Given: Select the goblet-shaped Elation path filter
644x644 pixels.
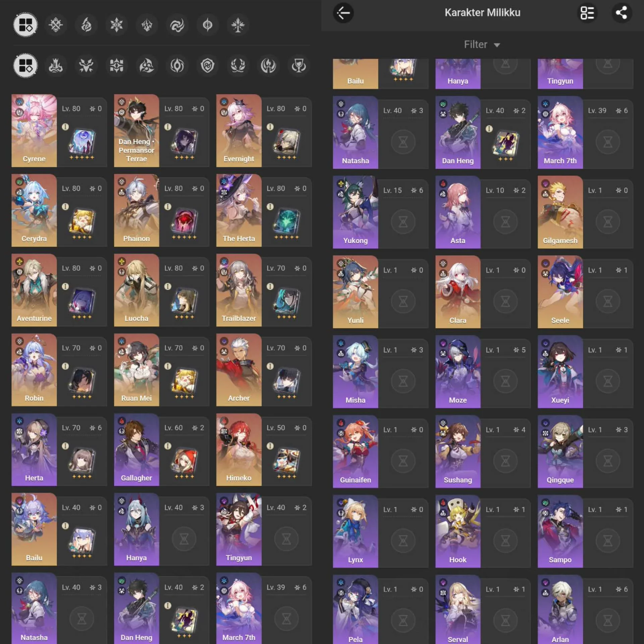Looking at the screenshot, I should (x=299, y=65).
